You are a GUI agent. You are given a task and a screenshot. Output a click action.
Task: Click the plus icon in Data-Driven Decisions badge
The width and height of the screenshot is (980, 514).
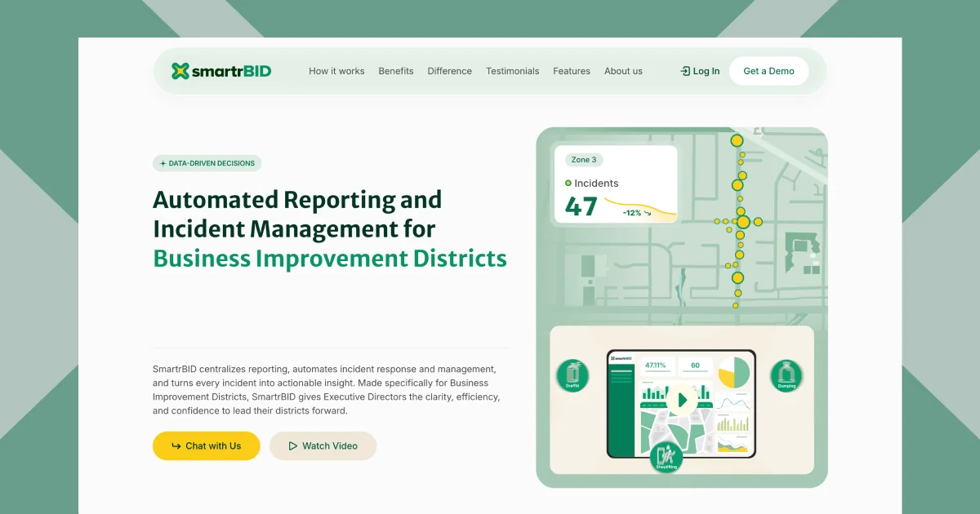(x=163, y=163)
